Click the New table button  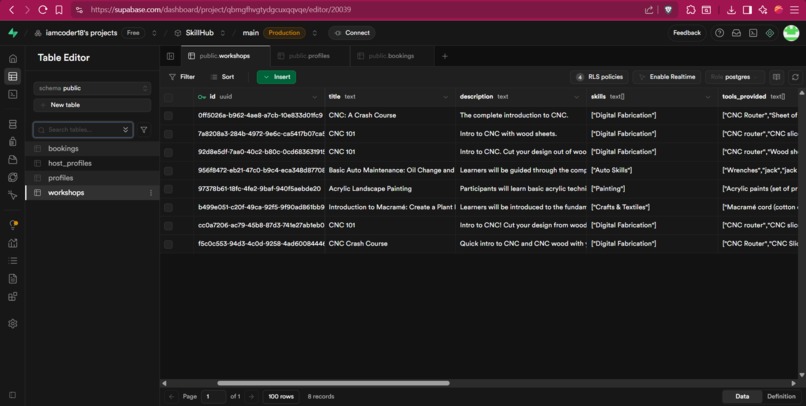[93, 105]
